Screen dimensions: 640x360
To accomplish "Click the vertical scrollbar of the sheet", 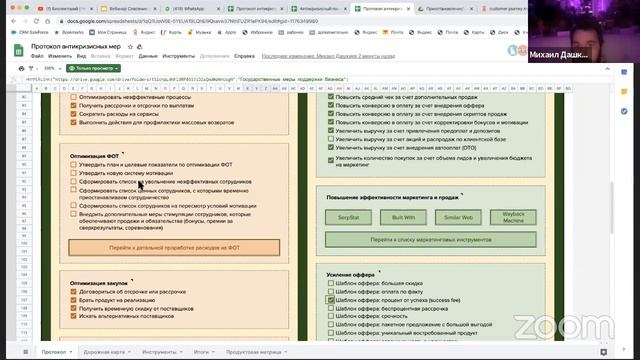I will tap(611, 208).
